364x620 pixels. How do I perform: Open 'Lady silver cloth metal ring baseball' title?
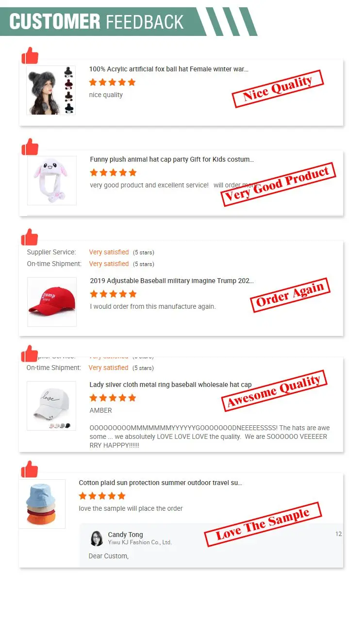click(x=170, y=385)
